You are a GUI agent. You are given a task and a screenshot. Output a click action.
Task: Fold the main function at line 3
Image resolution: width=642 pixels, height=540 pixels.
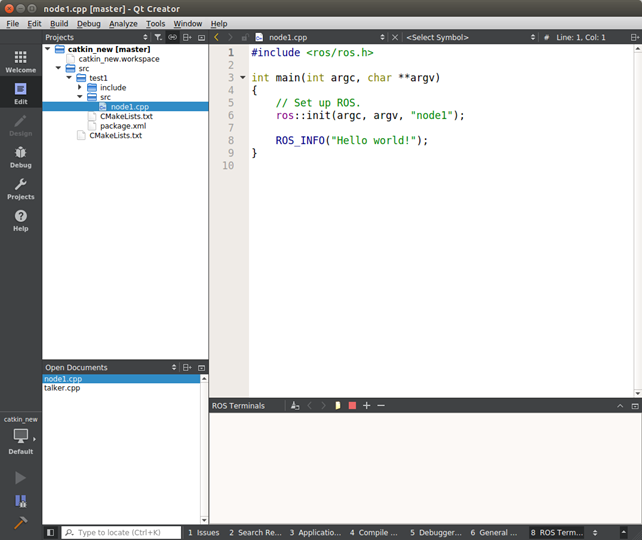(x=243, y=77)
